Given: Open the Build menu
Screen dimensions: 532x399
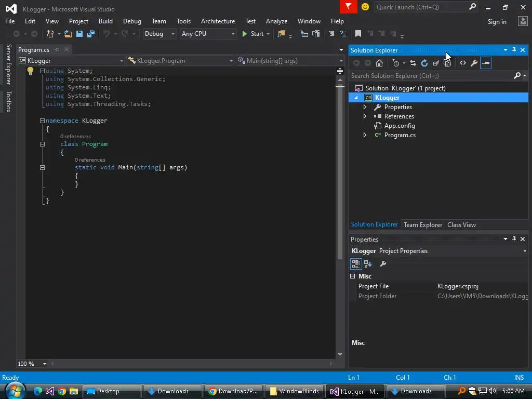Looking at the screenshot, I should (x=105, y=21).
